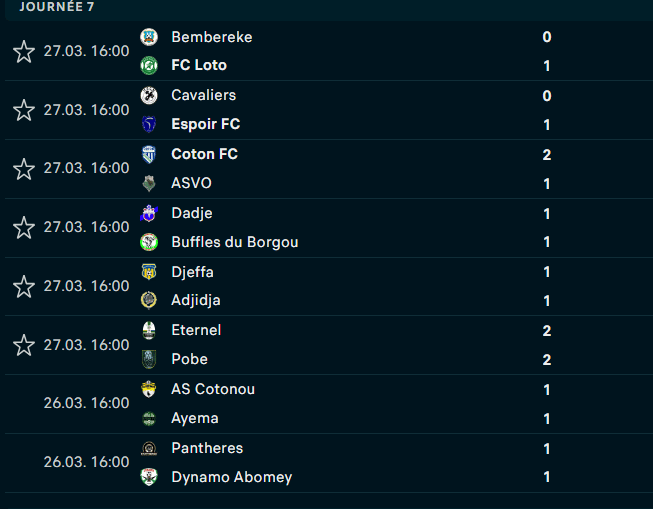Select the Adjidja team name
The image size is (653, 509).
tap(196, 300)
